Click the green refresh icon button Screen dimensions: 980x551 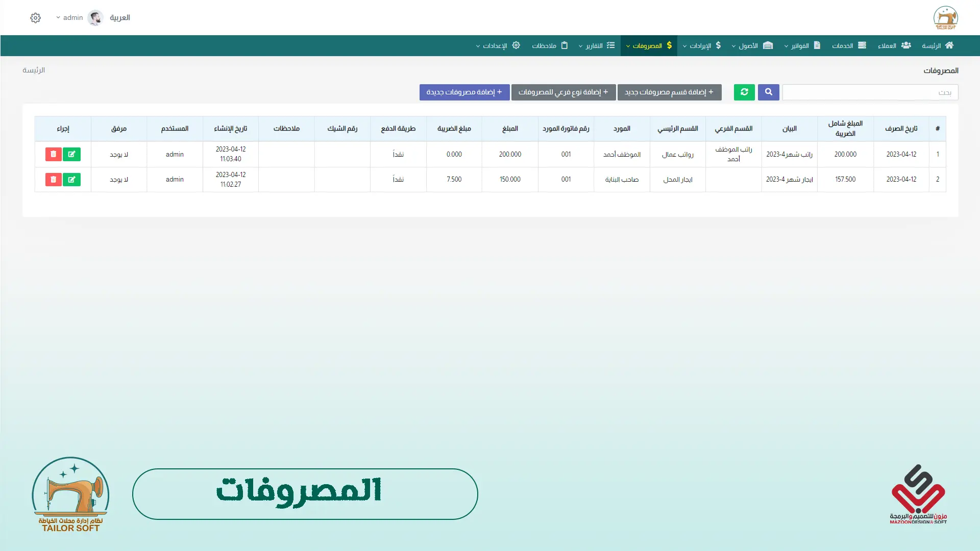click(744, 92)
